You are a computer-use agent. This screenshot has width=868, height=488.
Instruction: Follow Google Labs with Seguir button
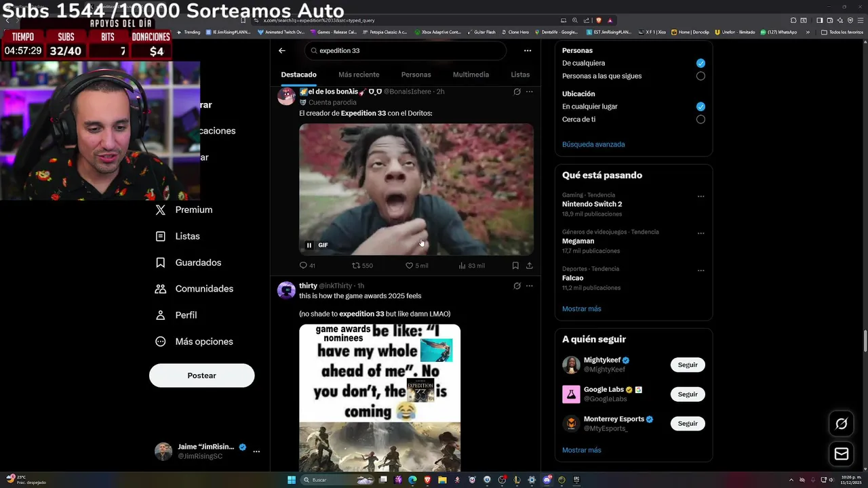pyautogui.click(x=688, y=394)
